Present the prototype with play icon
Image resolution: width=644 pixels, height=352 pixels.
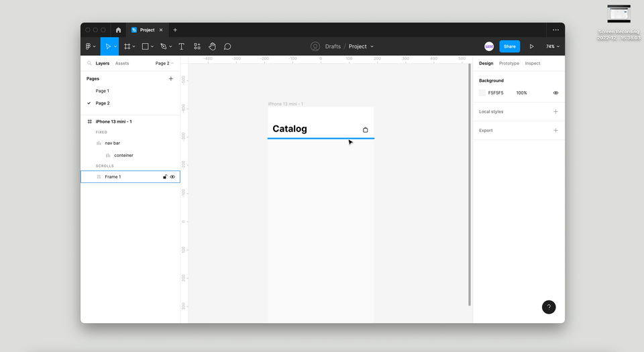(x=531, y=46)
